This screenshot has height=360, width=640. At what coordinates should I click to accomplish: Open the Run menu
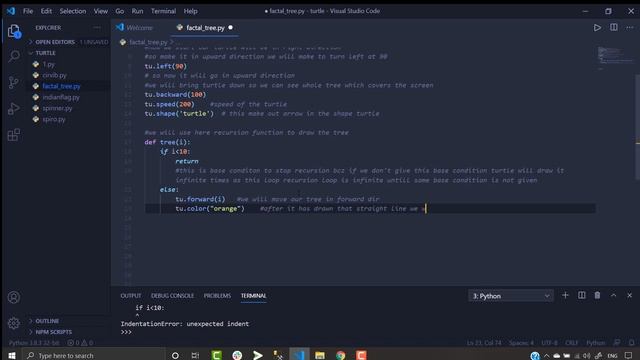[137, 11]
